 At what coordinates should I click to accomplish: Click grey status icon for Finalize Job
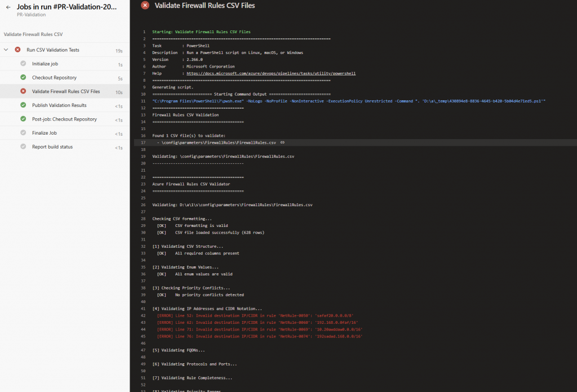tap(23, 133)
